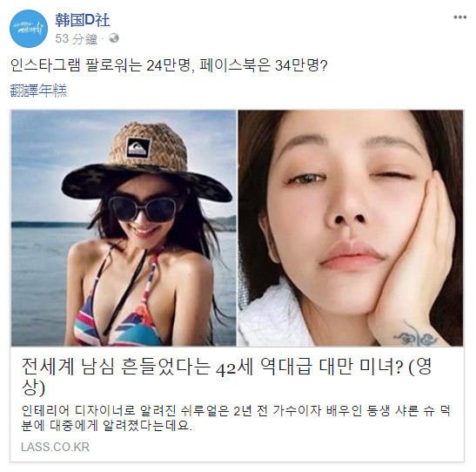Click the caption about 인스타그램 팔로워
This screenshot has width=476, height=472.
[169, 65]
